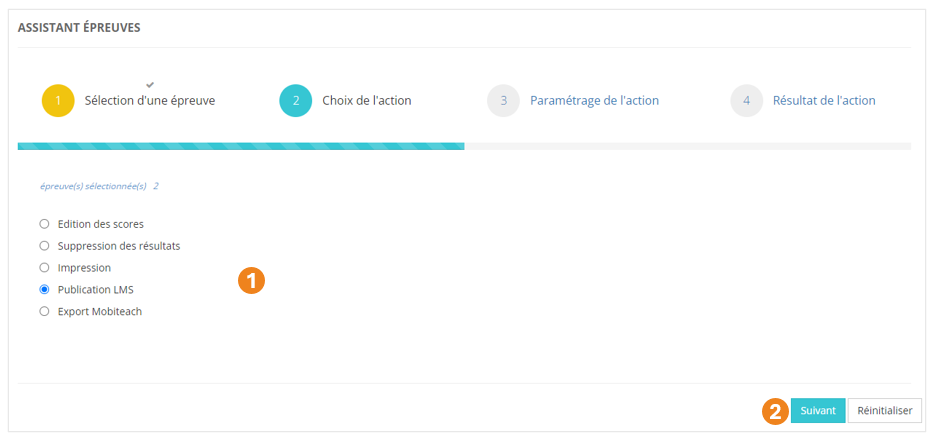Viewport: 933px width, 437px height.
Task: Choose Suppression des résultats radio button
Action: (44, 246)
